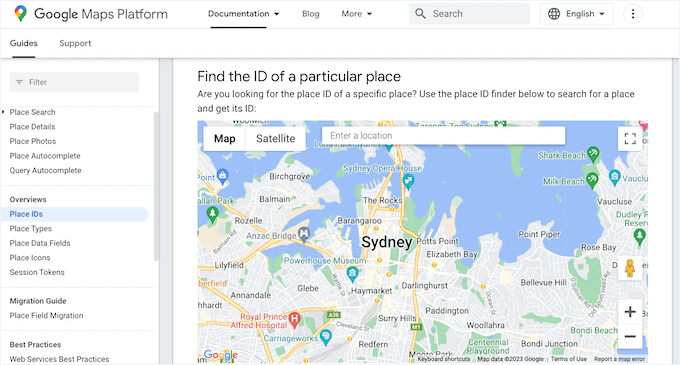Zoom in with the plus button
The image size is (680, 365).
tap(630, 312)
